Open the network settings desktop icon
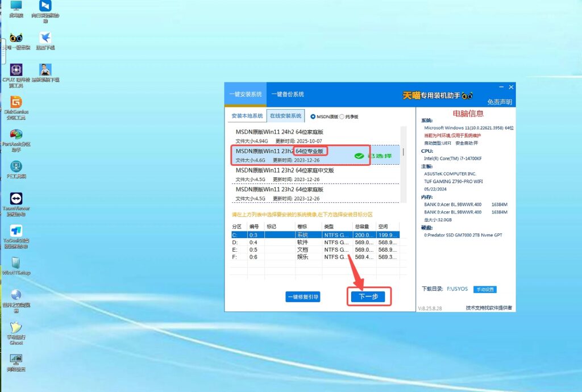The width and height of the screenshot is (582, 392). coord(16,360)
